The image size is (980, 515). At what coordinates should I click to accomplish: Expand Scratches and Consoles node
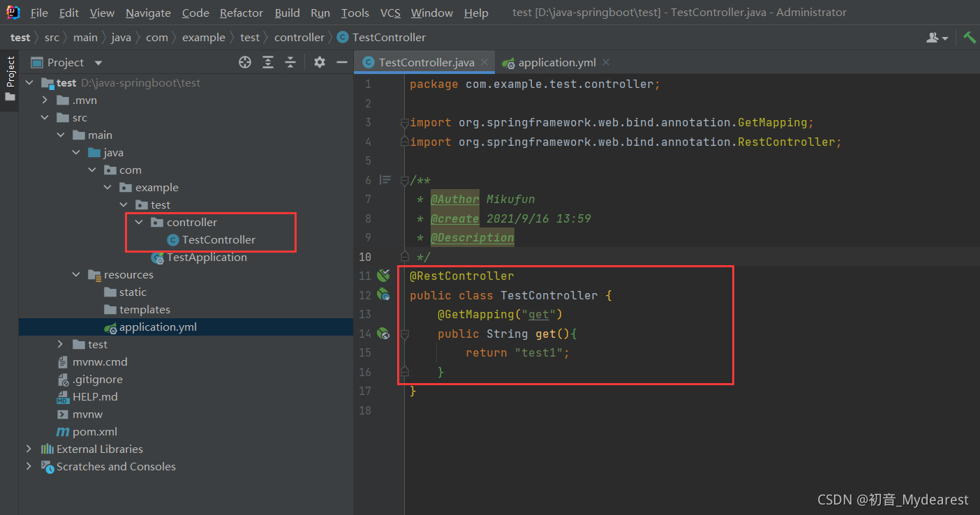pyautogui.click(x=29, y=466)
